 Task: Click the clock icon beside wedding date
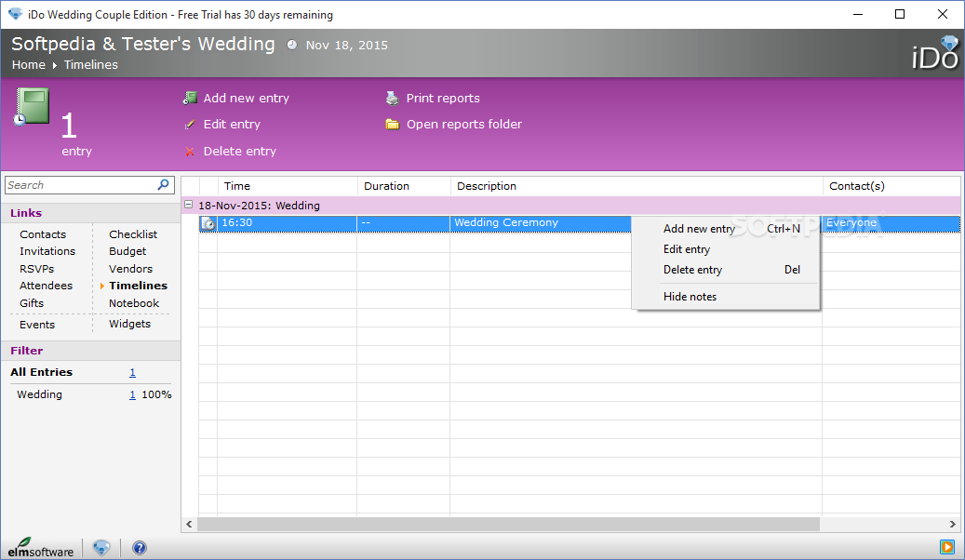tap(291, 45)
